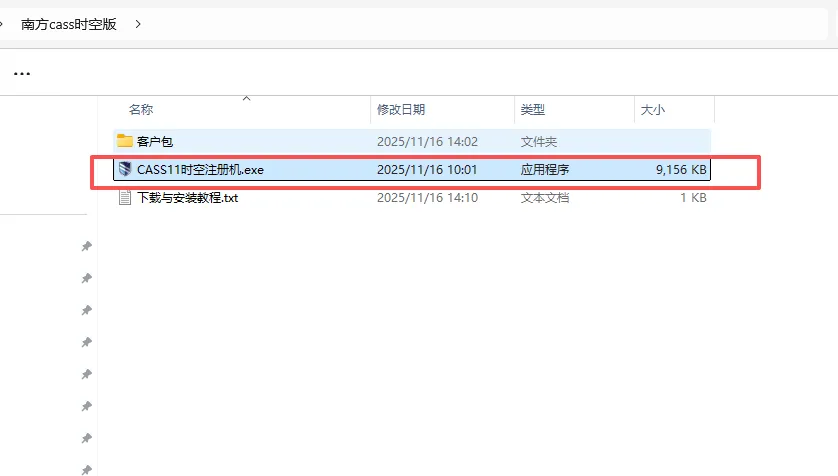This screenshot has height=476, width=838.
Task: Click type label 应用程序
Action: [545, 170]
